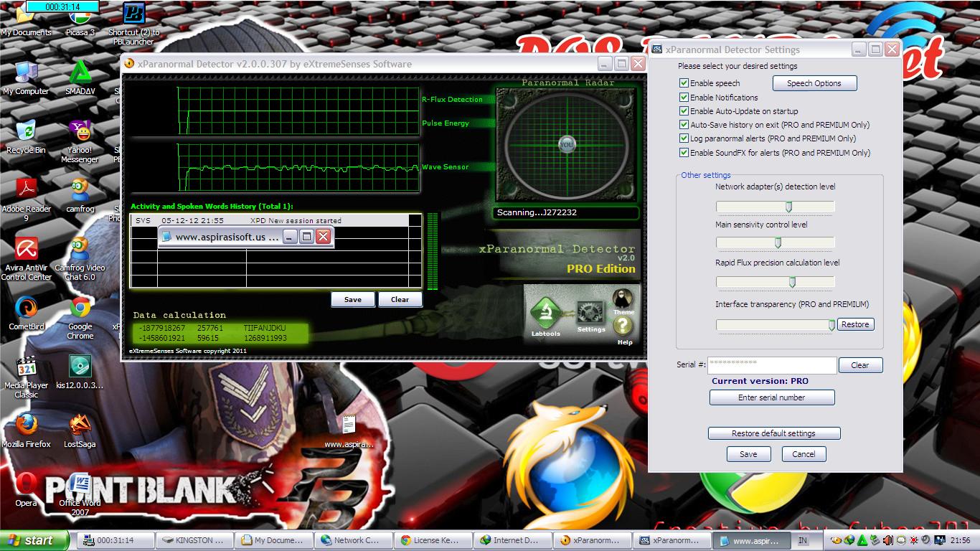Launch Mozilla Firefox desktop icon

point(27,430)
